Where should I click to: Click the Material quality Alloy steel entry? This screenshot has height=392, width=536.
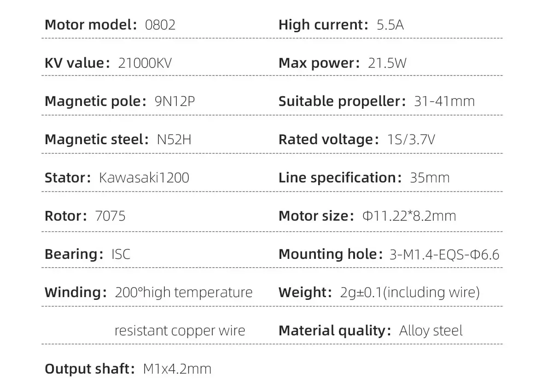(x=371, y=331)
